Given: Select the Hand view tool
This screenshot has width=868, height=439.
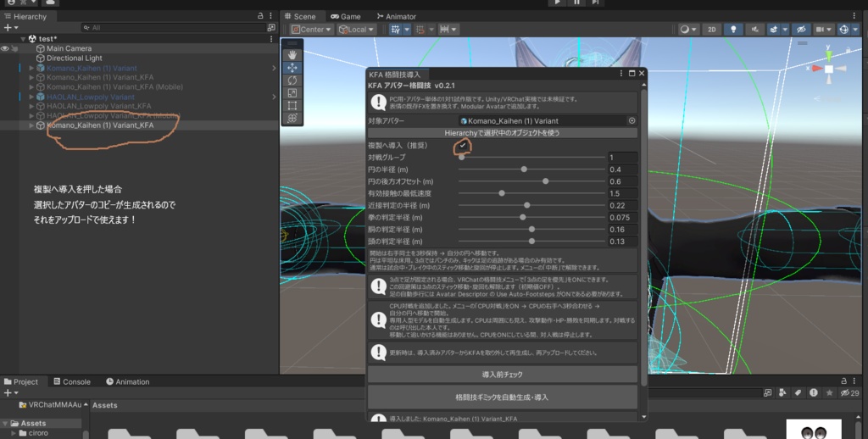Looking at the screenshot, I should point(292,55).
